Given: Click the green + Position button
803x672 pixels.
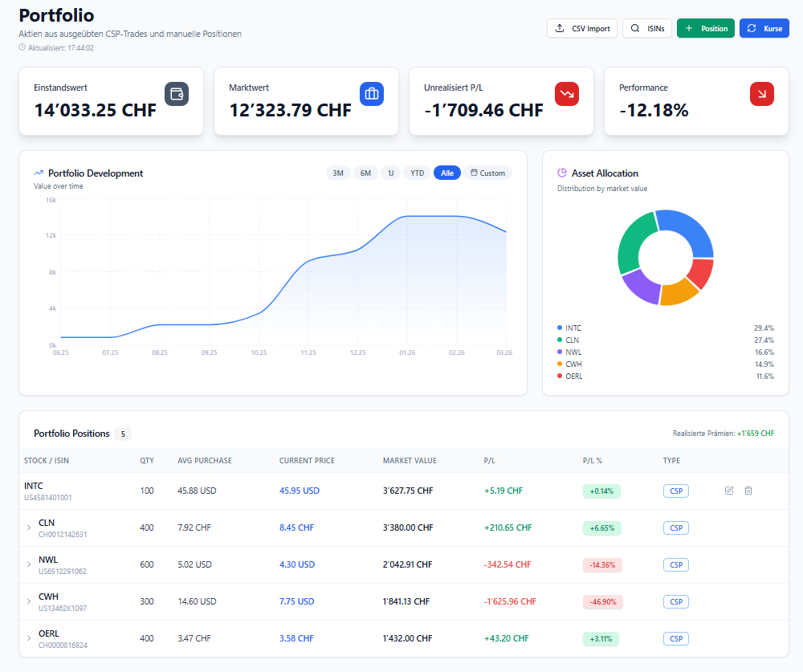Looking at the screenshot, I should point(705,28).
